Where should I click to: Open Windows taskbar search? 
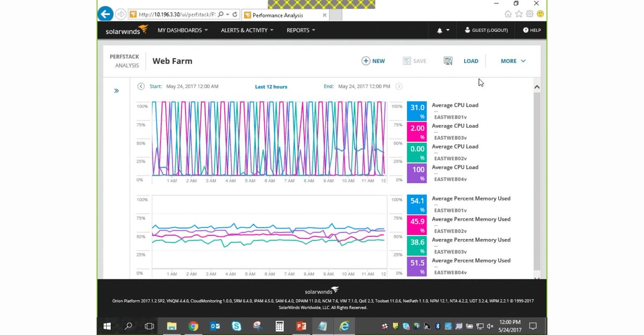(x=128, y=326)
